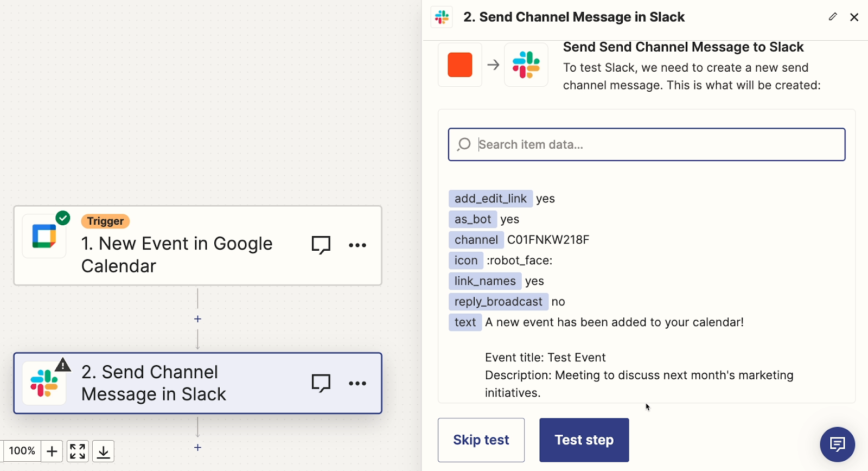The width and height of the screenshot is (868, 471).
Task: Close the Send Channel Message panel
Action: (854, 17)
